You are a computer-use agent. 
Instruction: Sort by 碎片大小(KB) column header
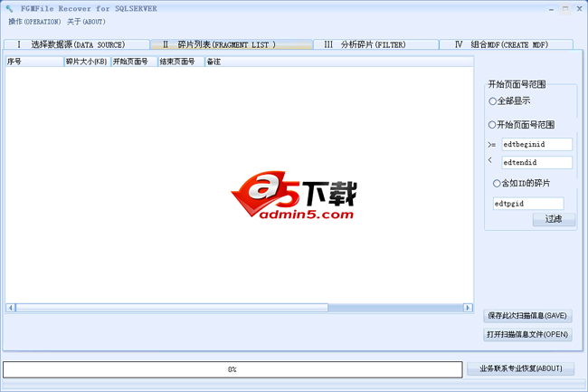pos(87,62)
